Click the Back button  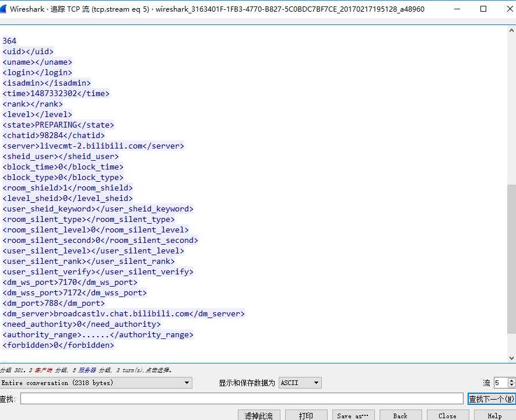coord(401,415)
